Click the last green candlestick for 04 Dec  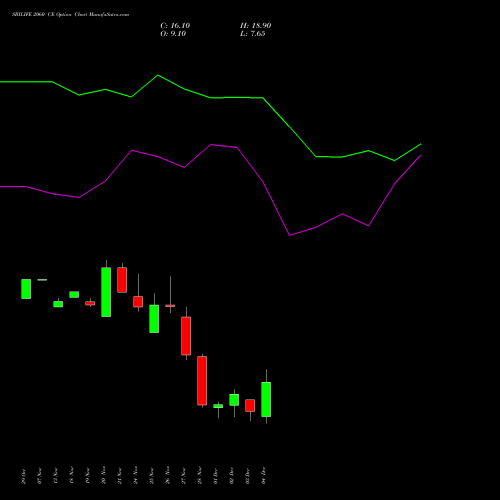(x=266, y=399)
